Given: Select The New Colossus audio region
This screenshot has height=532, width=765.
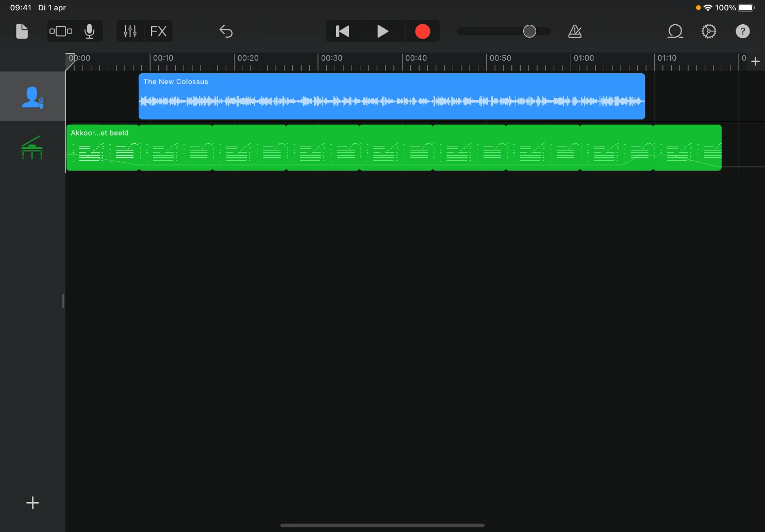Looking at the screenshot, I should (391, 96).
